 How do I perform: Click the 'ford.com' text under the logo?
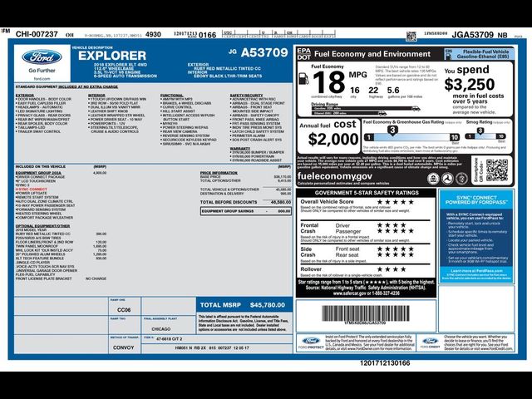(42, 79)
